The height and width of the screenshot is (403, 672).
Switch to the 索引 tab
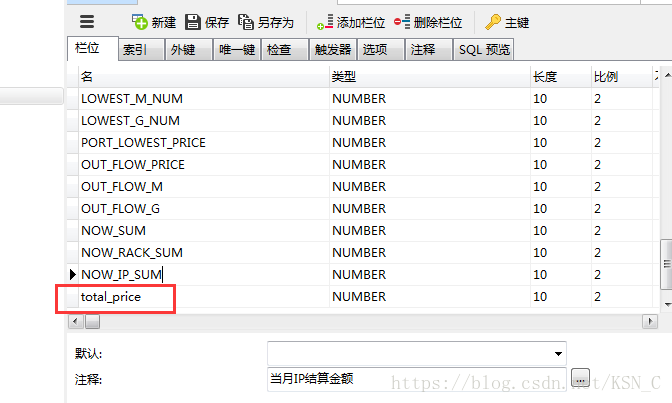point(141,50)
